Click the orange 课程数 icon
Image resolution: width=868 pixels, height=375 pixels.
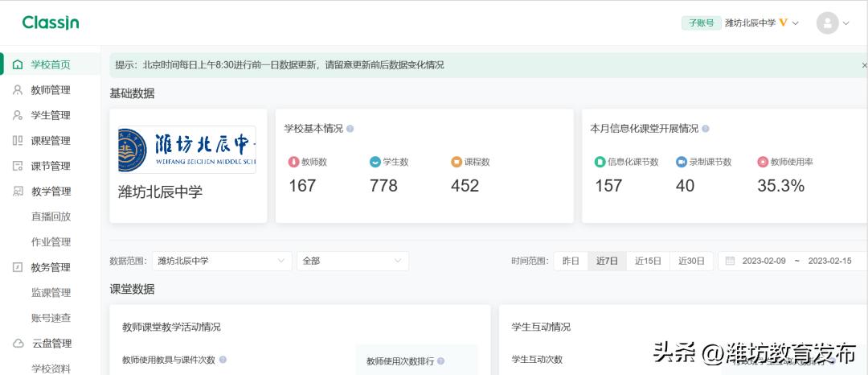point(457,163)
